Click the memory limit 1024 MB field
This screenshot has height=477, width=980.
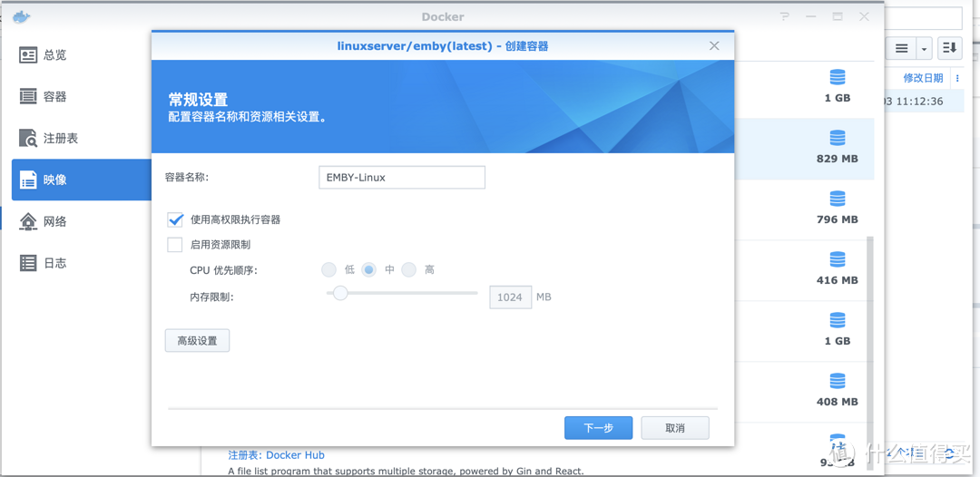click(x=510, y=297)
